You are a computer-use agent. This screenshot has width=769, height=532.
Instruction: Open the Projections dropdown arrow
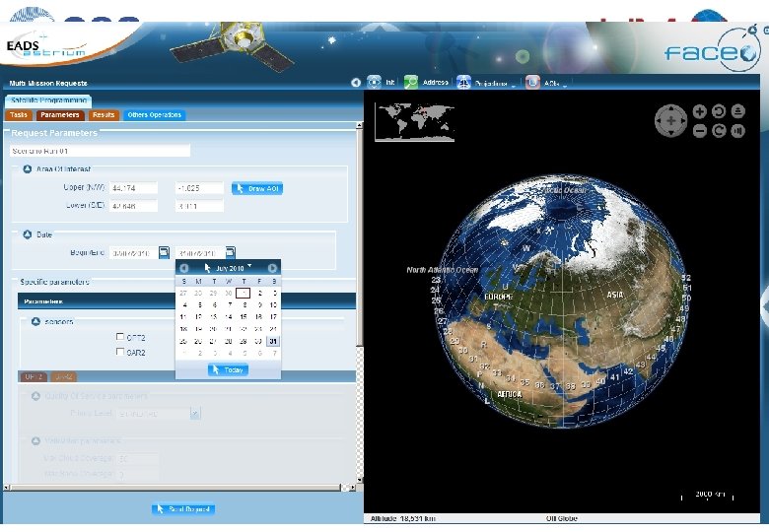click(514, 86)
